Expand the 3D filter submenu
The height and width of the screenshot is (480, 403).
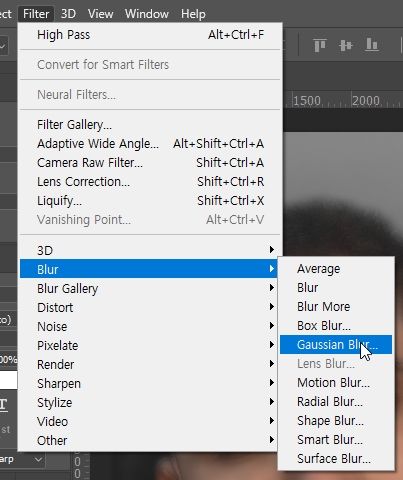coord(148,250)
